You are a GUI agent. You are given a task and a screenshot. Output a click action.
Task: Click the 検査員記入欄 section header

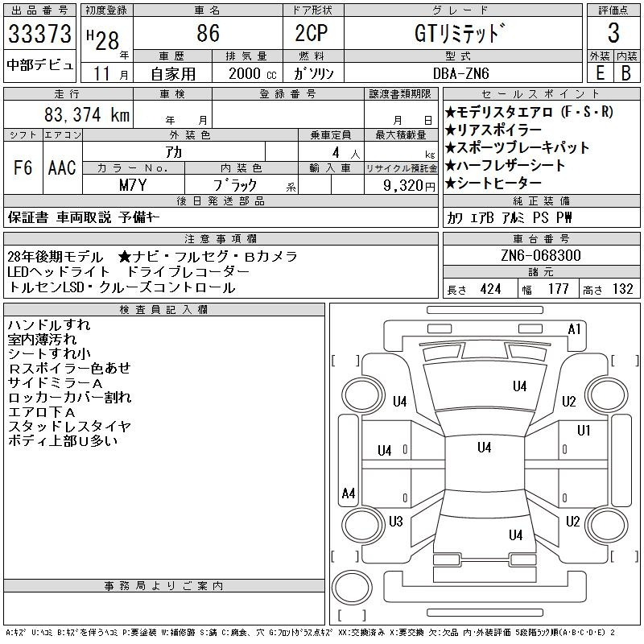[164, 310]
